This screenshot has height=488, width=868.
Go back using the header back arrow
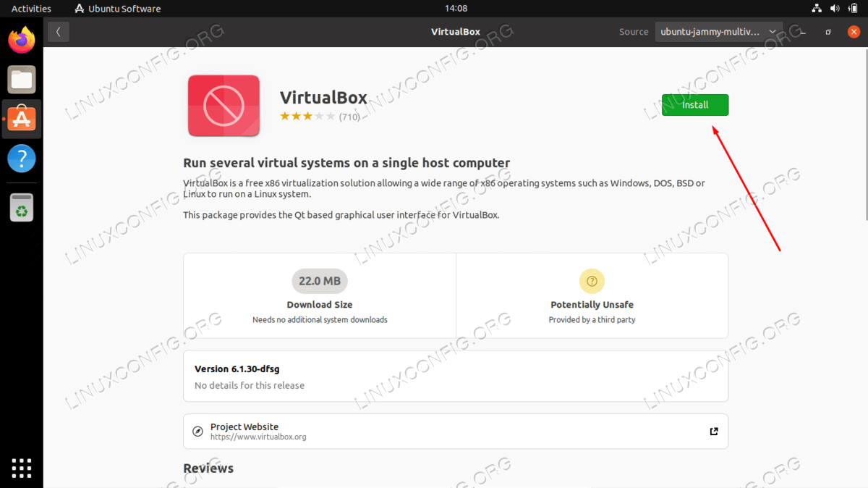click(x=58, y=32)
